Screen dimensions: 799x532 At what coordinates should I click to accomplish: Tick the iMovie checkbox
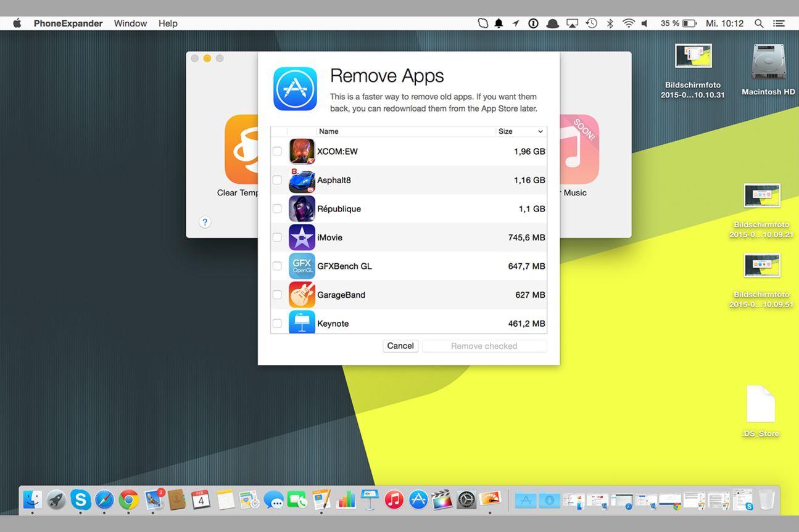(x=277, y=237)
